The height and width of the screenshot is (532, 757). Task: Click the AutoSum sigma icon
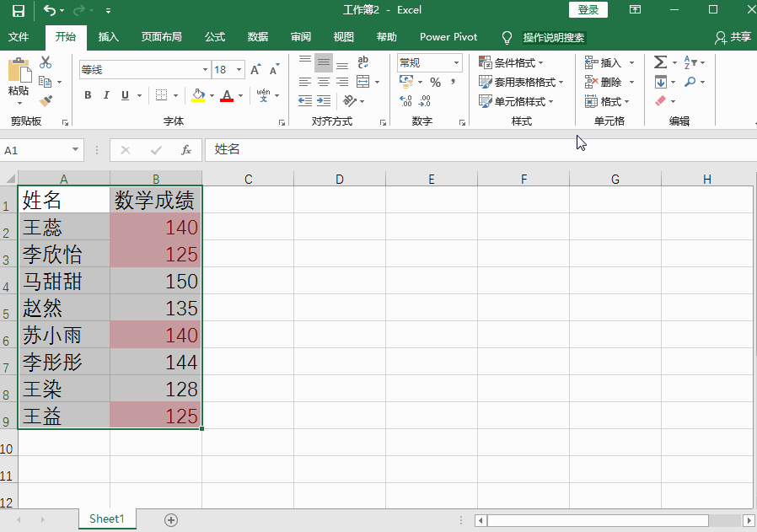tap(660, 62)
